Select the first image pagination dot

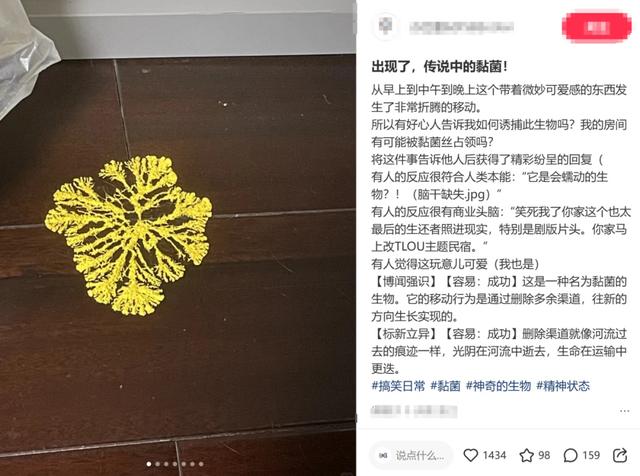coord(149,464)
